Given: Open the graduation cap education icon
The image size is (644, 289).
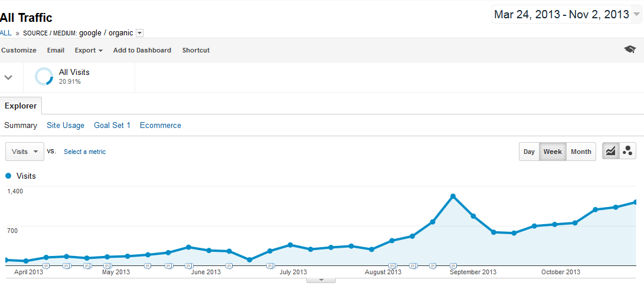Looking at the screenshot, I should coord(630,50).
